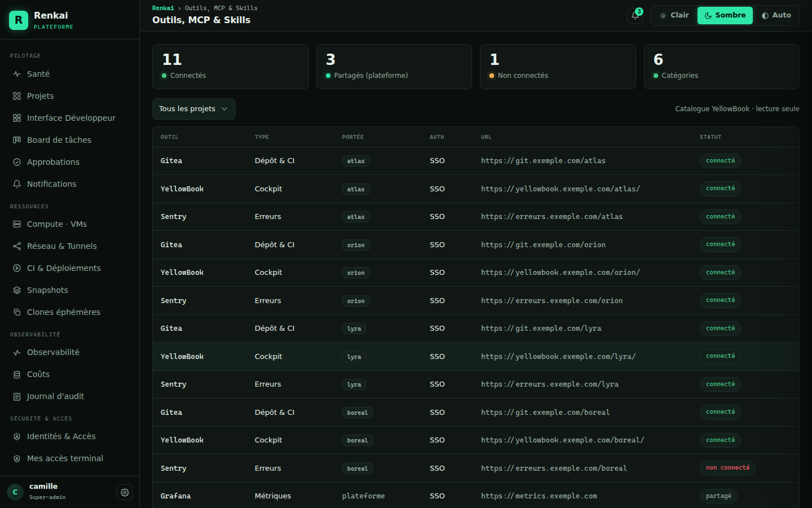Viewport: 812px width, 508px height.
Task: Open the notifications bell icon
Action: (x=635, y=15)
